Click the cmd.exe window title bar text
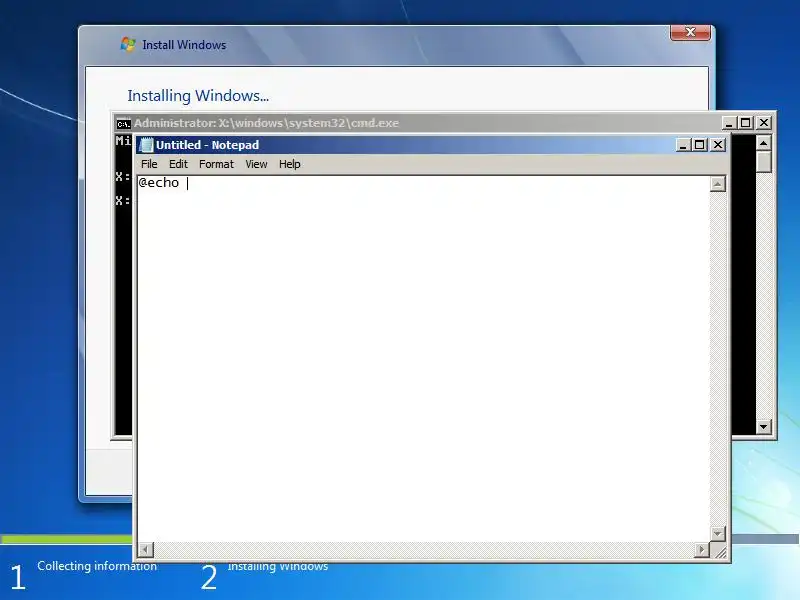 [x=266, y=123]
